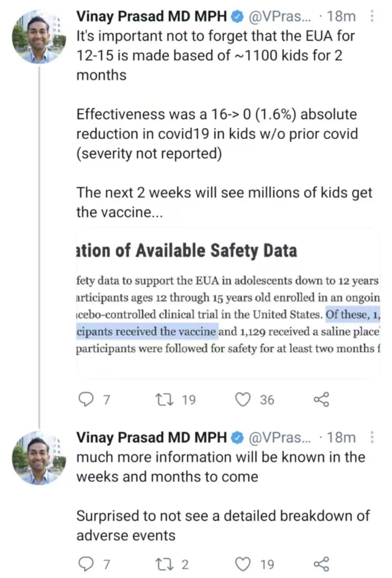
Task: Open the profile picture on the second tweet
Action: (x=39, y=458)
